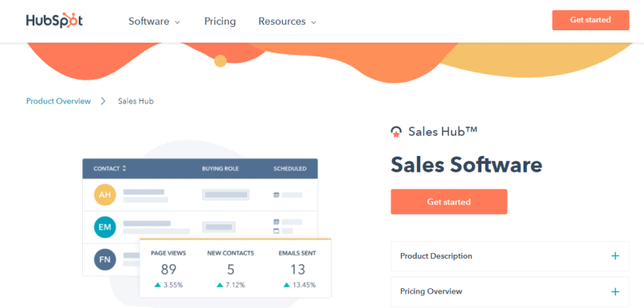Viewport: 644px width, 308px height.
Task: Click Get started below Sales Software
Action: [x=449, y=202]
